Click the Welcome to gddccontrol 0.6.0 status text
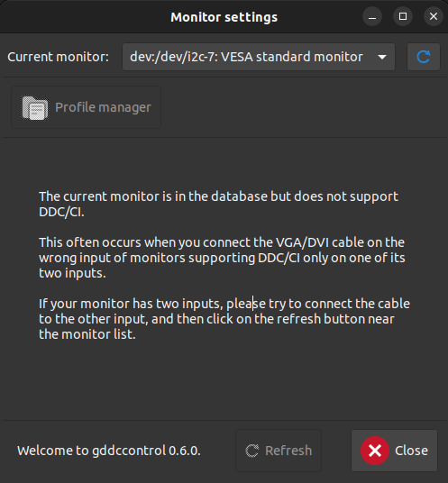This screenshot has width=448, height=483. tap(109, 451)
